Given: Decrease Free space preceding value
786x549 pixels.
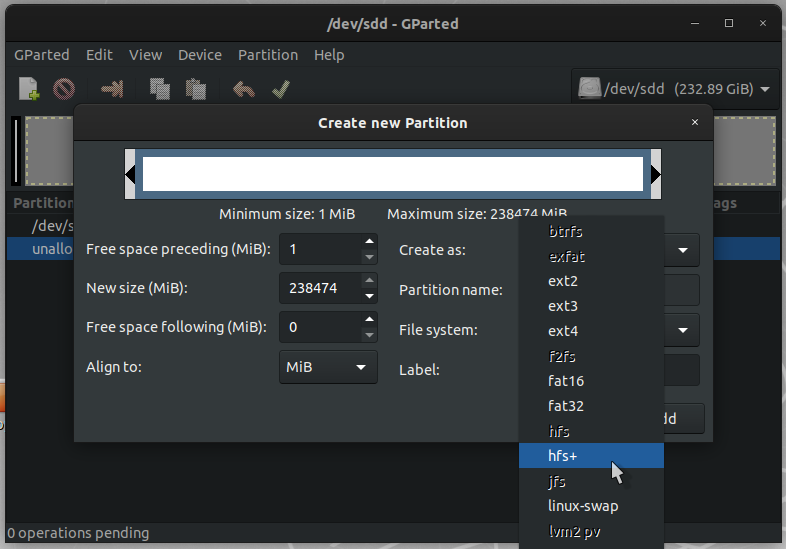Looking at the screenshot, I should tap(369, 257).
